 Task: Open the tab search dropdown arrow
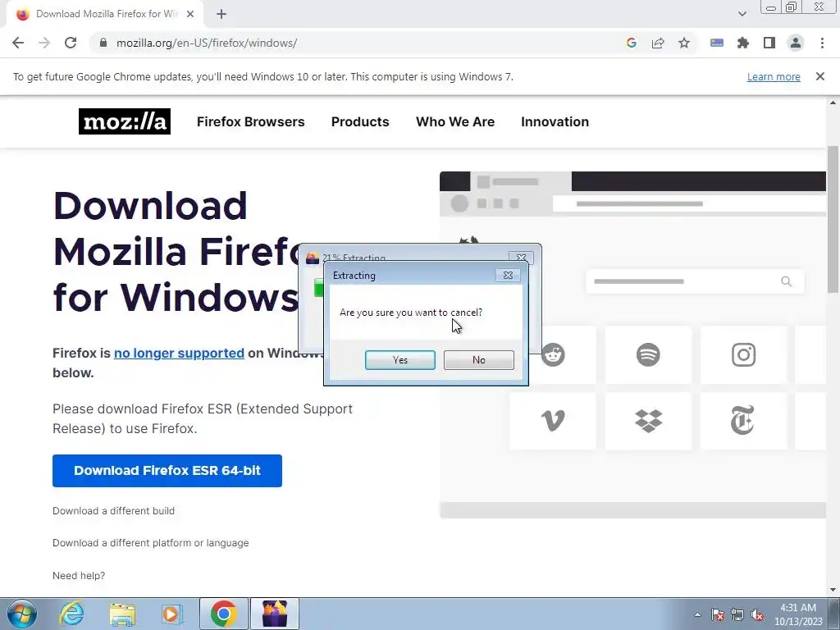(x=742, y=14)
